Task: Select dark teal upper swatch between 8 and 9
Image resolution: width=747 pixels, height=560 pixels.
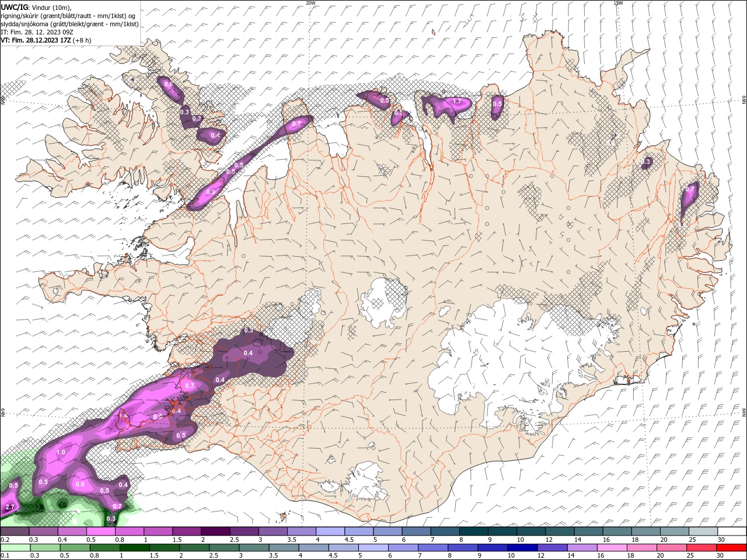Action: 473,531
